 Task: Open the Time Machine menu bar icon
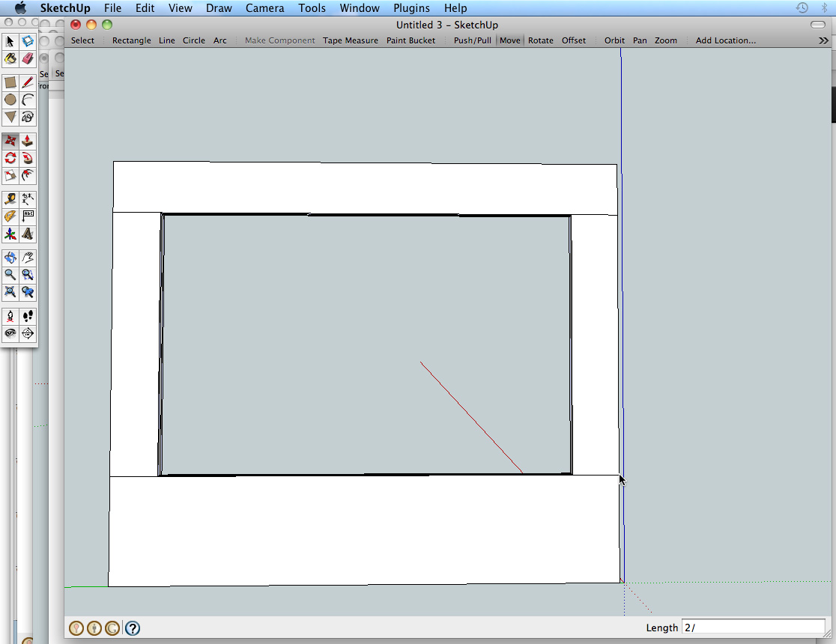point(802,8)
